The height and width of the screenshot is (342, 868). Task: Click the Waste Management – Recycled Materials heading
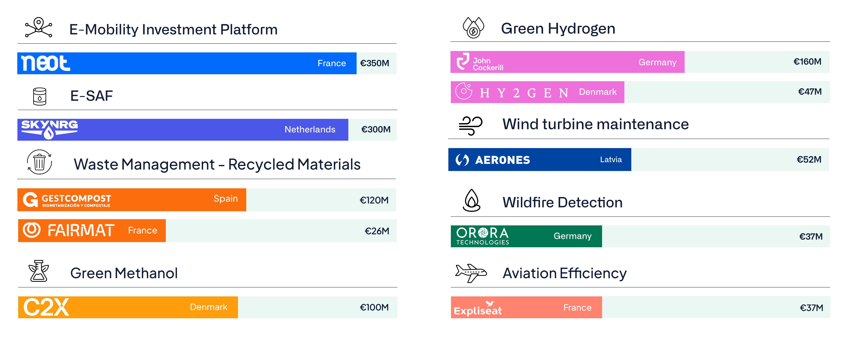tap(217, 165)
